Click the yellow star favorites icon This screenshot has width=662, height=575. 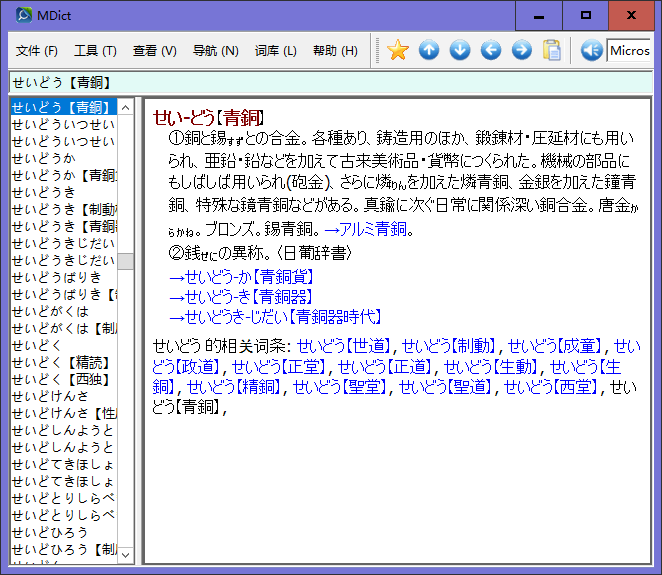(398, 50)
